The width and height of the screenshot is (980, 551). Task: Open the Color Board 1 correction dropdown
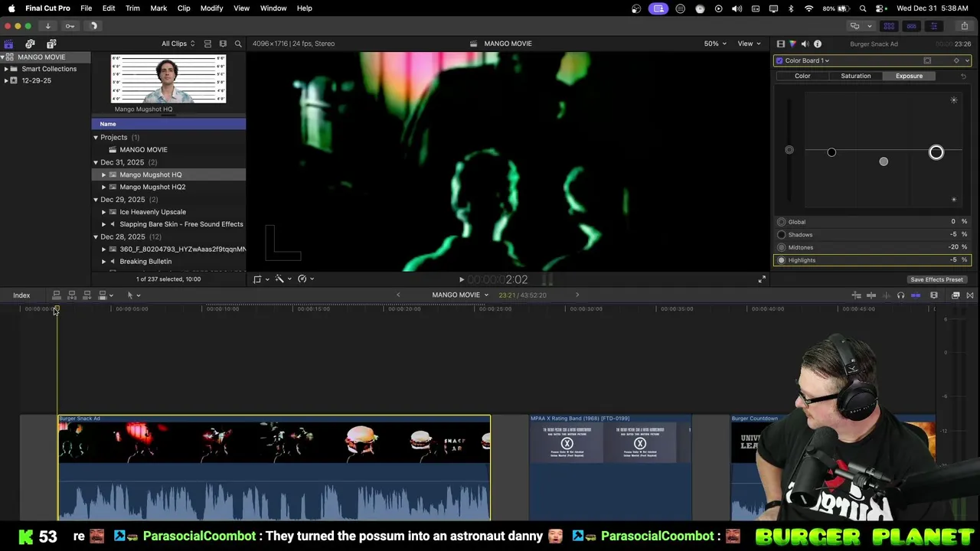pos(807,60)
